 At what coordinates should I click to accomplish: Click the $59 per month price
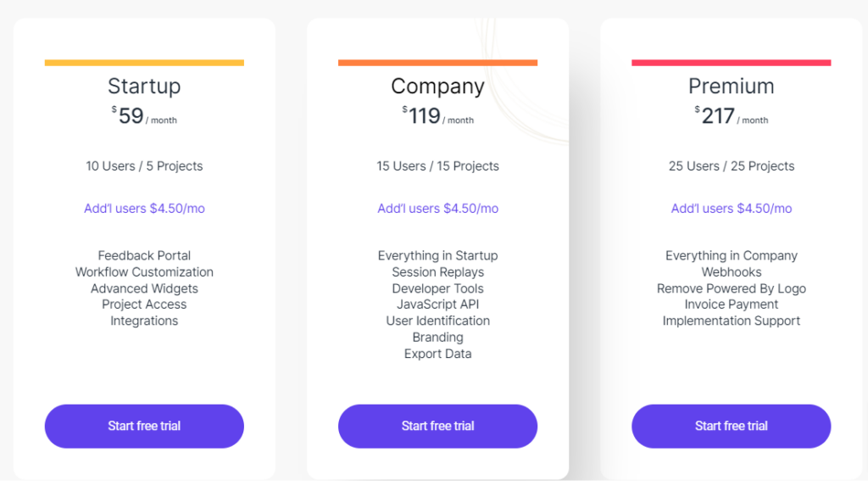tap(144, 116)
